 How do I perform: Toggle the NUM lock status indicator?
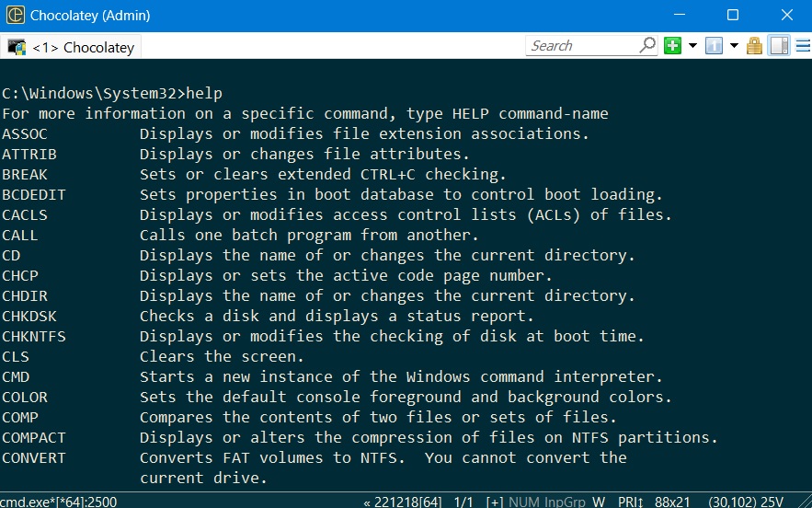(523, 502)
